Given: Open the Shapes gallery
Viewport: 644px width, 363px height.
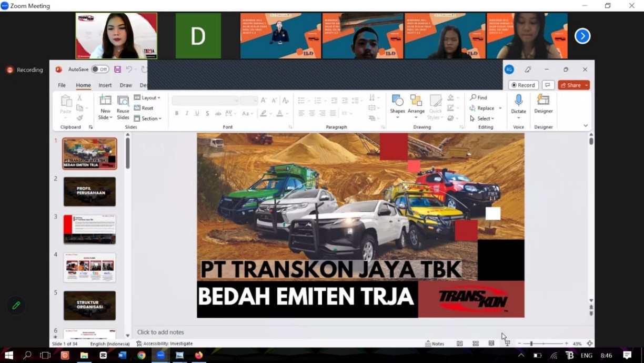Looking at the screenshot, I should point(397,104).
